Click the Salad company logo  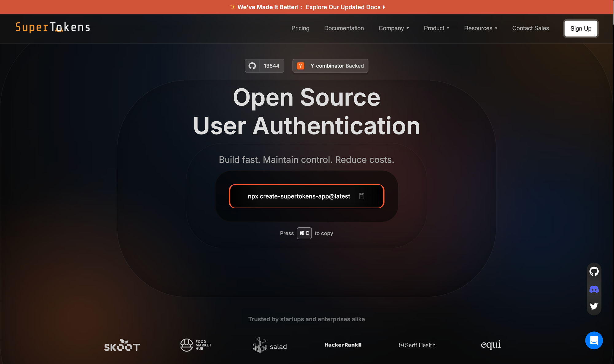[270, 345]
